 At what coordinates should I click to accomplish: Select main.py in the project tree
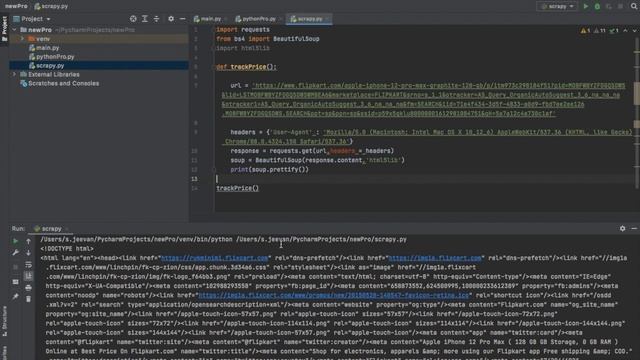(47, 48)
